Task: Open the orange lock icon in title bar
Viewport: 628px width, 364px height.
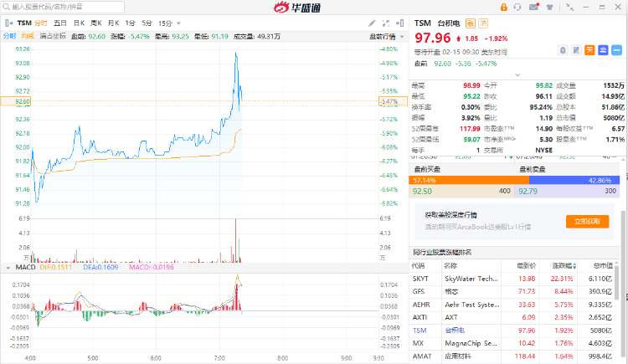Action: 503,8
